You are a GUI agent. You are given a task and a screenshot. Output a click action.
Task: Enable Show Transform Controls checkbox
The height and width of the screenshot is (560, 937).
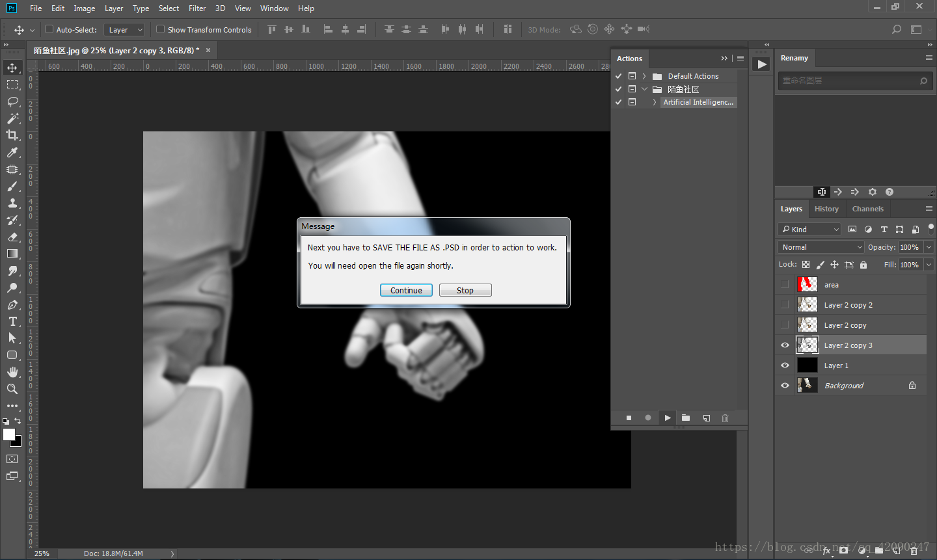coord(160,29)
